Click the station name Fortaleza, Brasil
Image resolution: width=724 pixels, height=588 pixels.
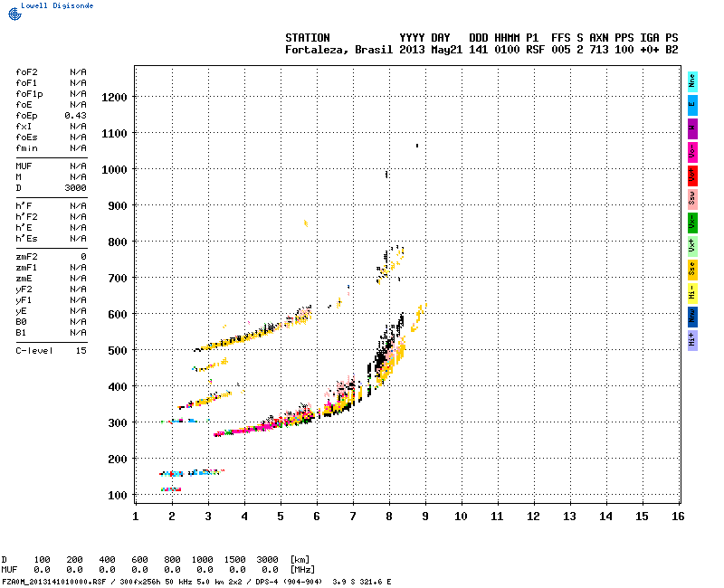click(x=338, y=50)
